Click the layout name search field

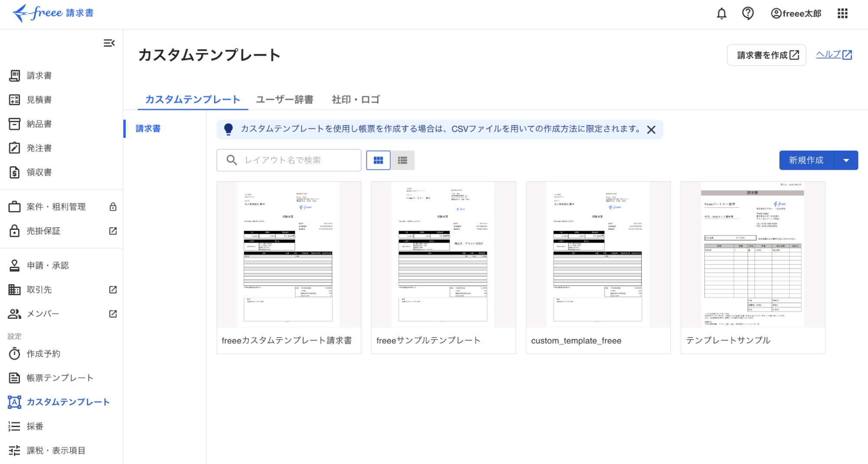point(288,160)
